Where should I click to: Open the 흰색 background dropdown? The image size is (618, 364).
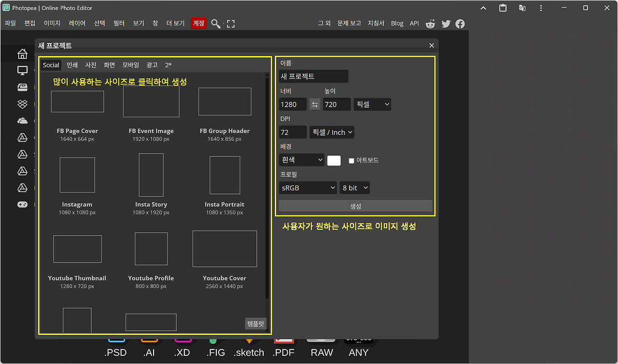point(302,160)
